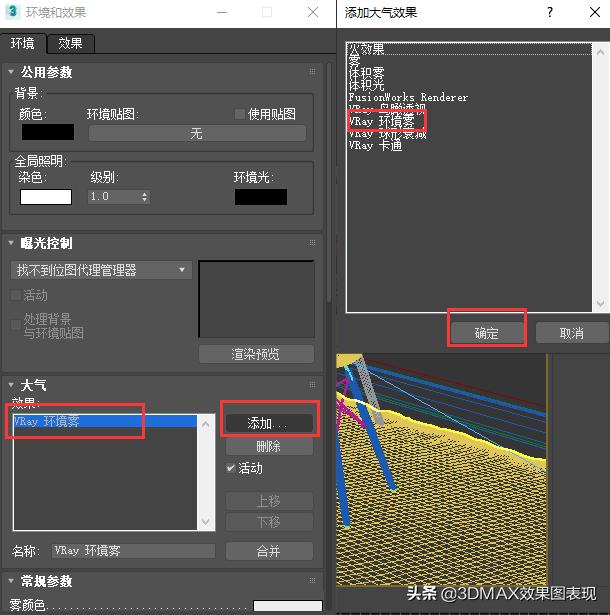Click the exposure preview thumbnail box
This screenshot has height=615, width=610.
(x=257, y=299)
